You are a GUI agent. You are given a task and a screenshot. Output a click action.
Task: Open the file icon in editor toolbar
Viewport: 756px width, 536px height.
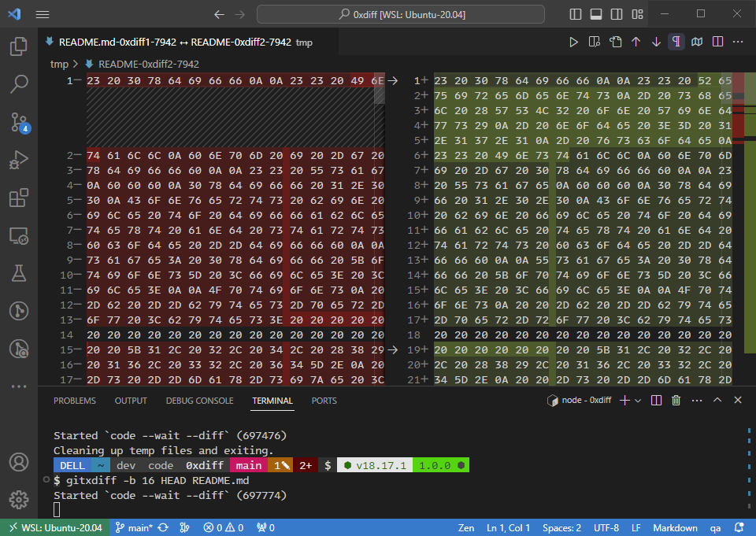click(615, 42)
